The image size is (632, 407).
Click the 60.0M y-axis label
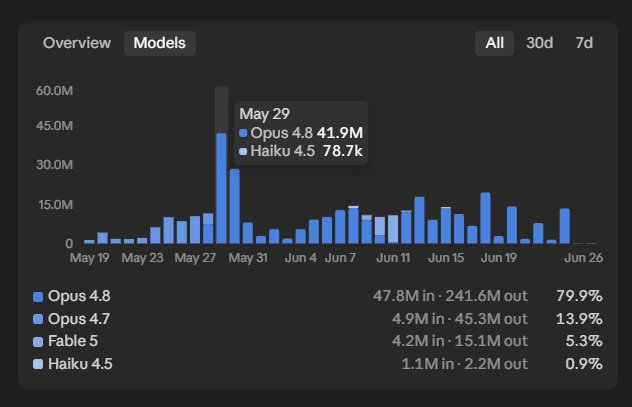[54, 91]
